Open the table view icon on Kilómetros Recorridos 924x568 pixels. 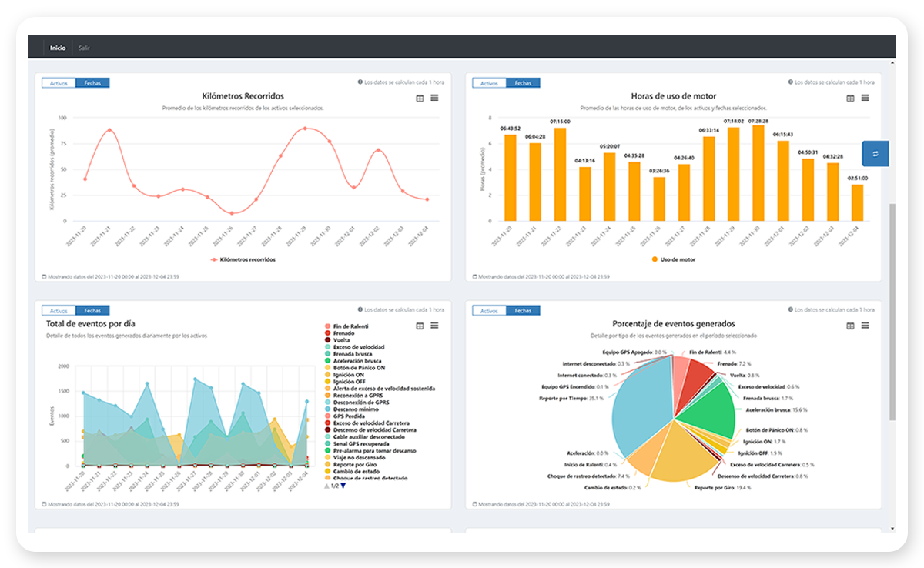pos(420,99)
